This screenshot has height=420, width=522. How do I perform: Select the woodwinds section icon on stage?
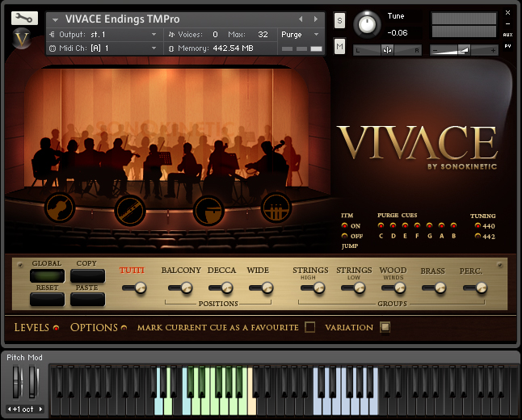pyautogui.click(x=129, y=209)
